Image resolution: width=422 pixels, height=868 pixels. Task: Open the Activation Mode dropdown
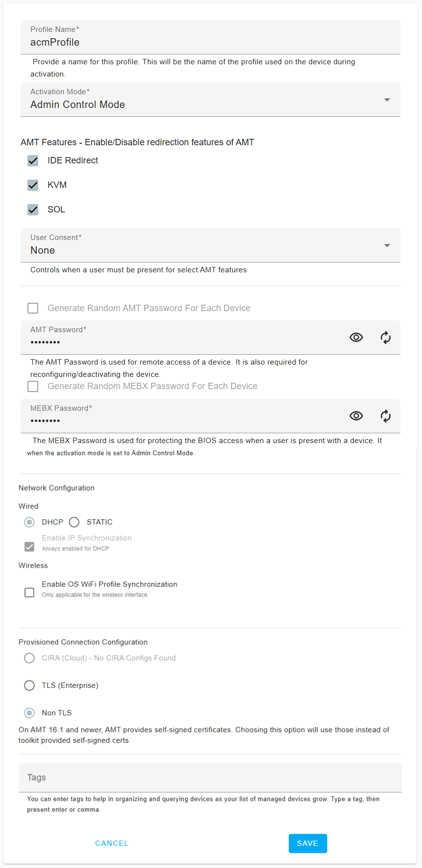click(210, 100)
